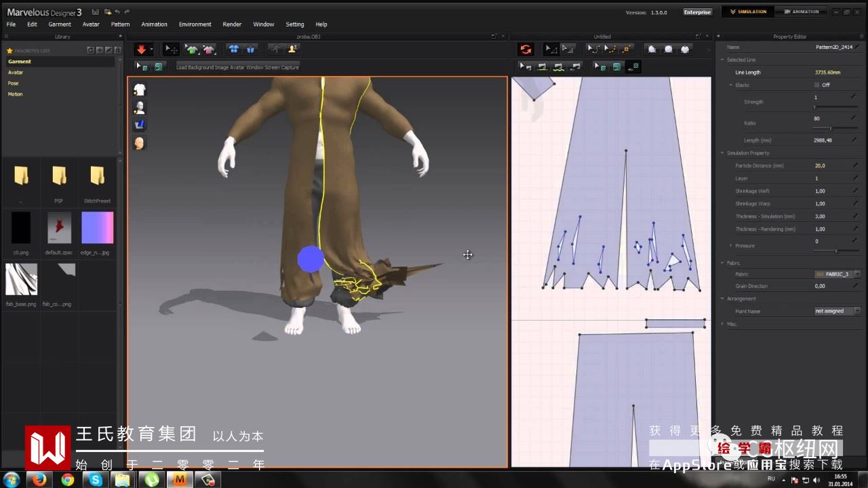Open Skype from the taskbar
Screen dimensions: 868x488
[96, 480]
